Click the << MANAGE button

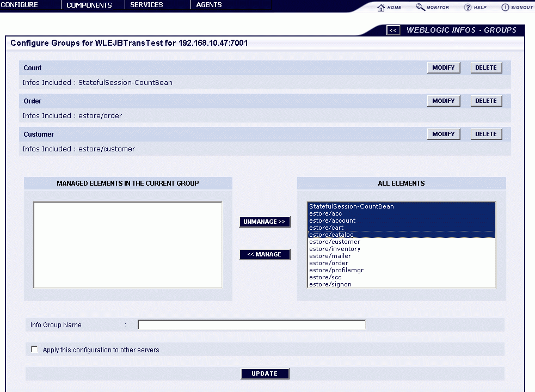tap(265, 254)
